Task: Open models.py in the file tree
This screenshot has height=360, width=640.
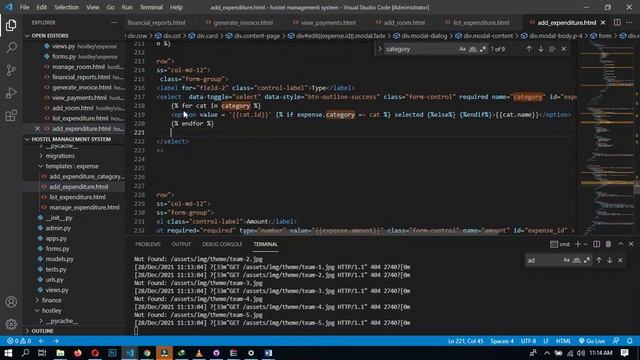Action: click(x=60, y=259)
